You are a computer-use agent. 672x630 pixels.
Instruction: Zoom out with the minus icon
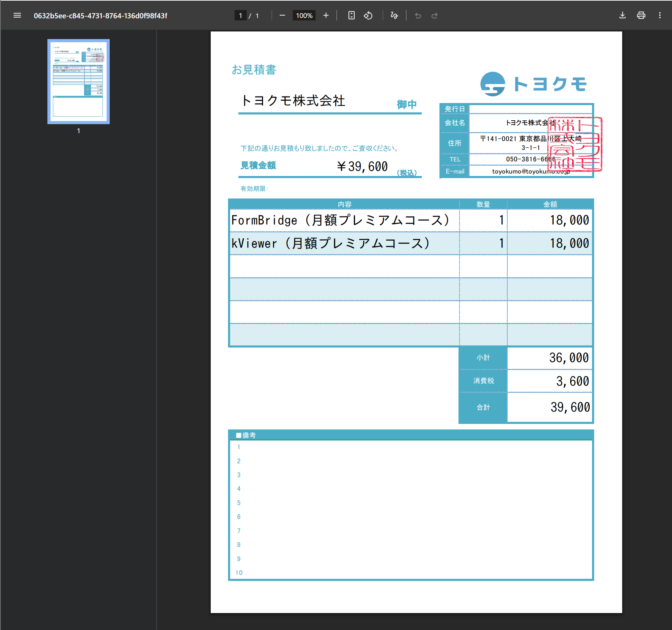(282, 15)
